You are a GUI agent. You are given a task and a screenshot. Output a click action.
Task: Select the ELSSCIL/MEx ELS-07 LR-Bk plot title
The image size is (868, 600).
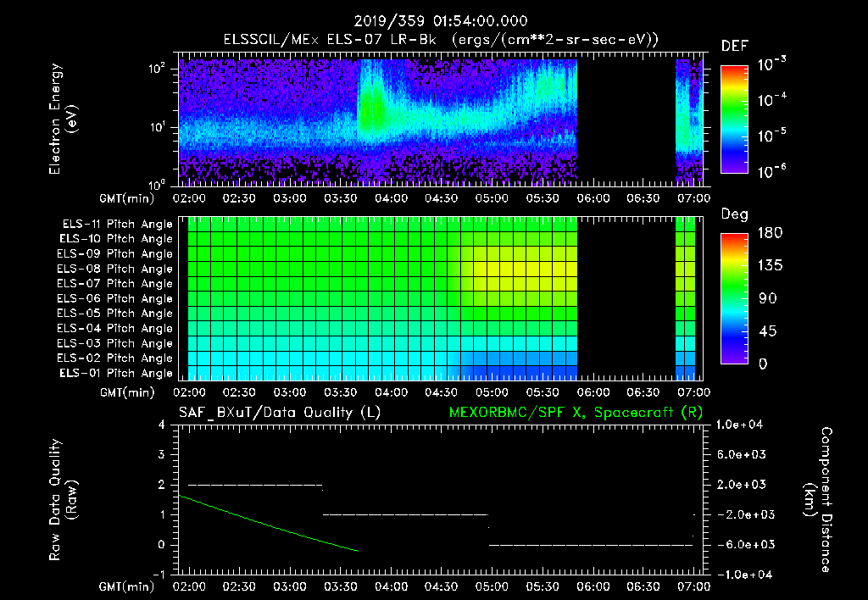(x=441, y=40)
